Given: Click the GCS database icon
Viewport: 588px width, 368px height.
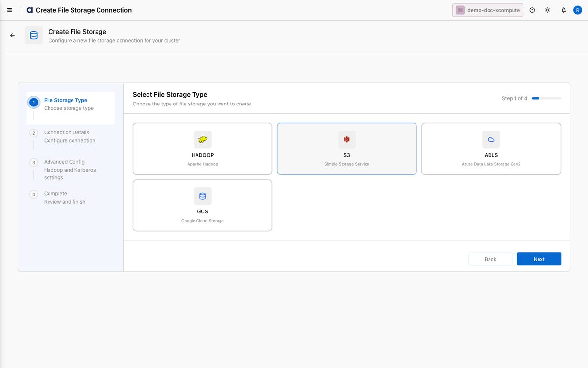Looking at the screenshot, I should [x=202, y=196].
